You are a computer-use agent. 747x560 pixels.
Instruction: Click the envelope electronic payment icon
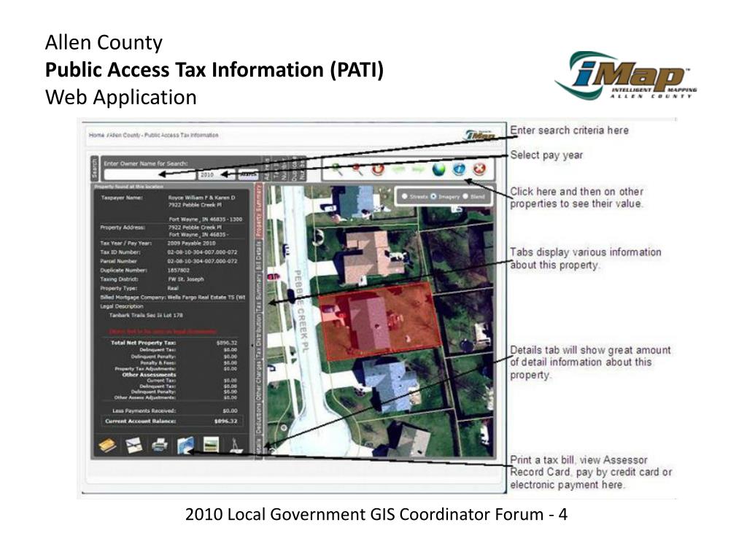pos(134,446)
